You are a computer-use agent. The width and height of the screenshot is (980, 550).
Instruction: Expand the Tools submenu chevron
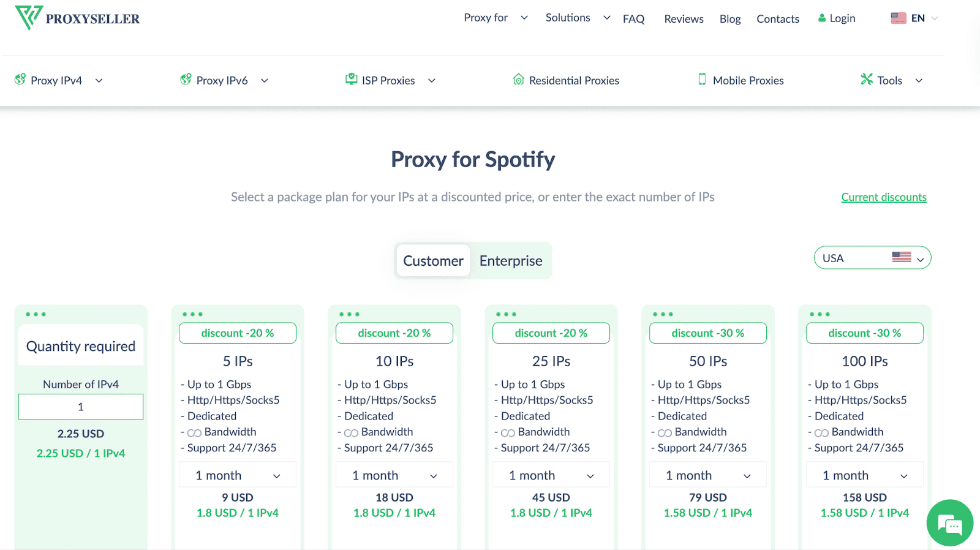(x=919, y=81)
